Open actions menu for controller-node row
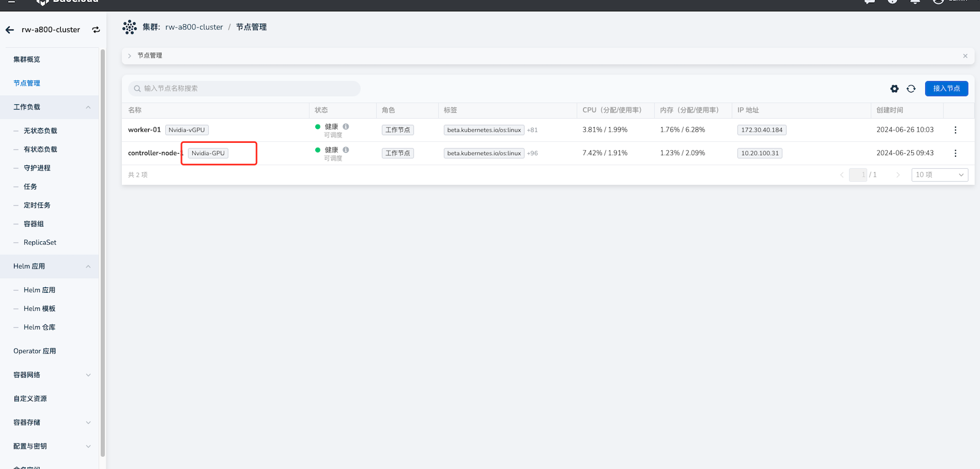Image resolution: width=980 pixels, height=469 pixels. 955,153
